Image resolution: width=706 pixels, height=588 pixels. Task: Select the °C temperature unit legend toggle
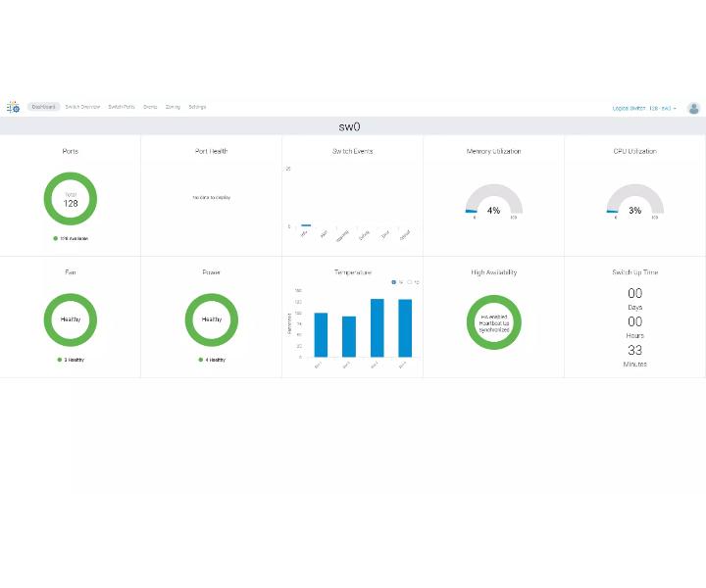[x=414, y=282]
